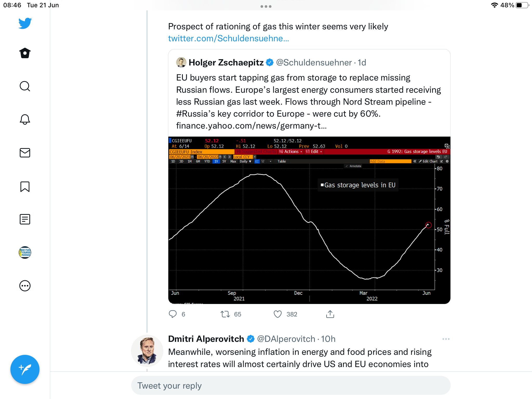Like the tweet with 382 likes
Image resolution: width=532 pixels, height=399 pixels.
click(x=278, y=314)
